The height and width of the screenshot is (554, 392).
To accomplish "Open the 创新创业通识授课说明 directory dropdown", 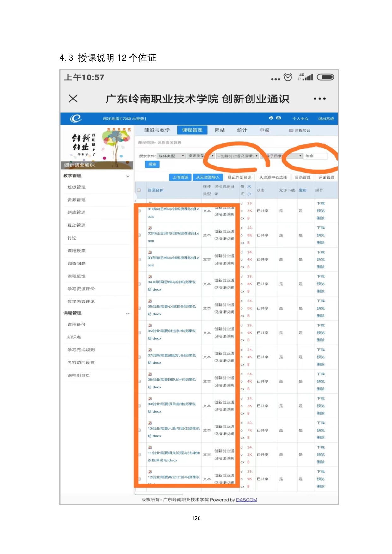I will pos(237,156).
